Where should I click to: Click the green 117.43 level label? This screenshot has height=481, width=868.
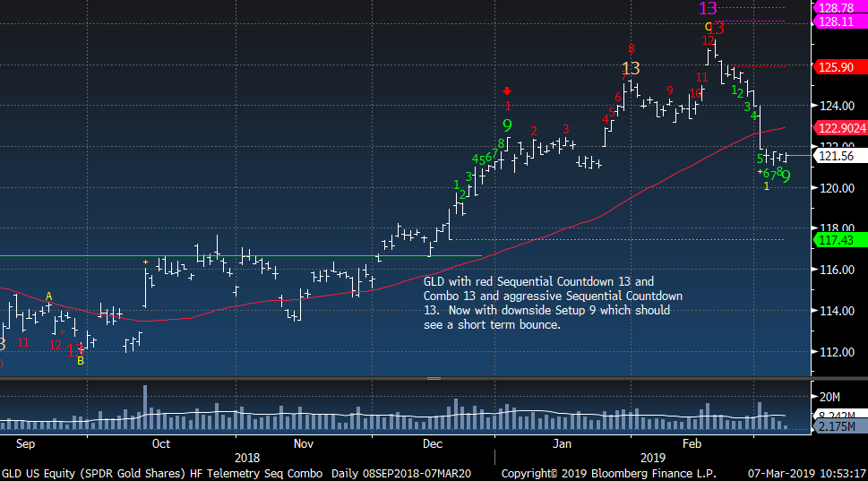pyautogui.click(x=839, y=240)
